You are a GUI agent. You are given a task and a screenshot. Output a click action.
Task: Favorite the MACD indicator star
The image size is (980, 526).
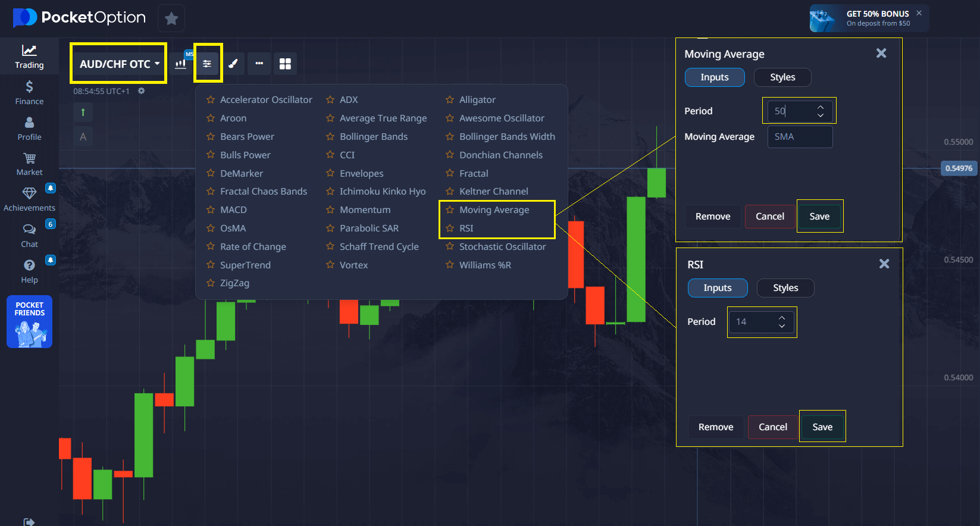tap(211, 210)
